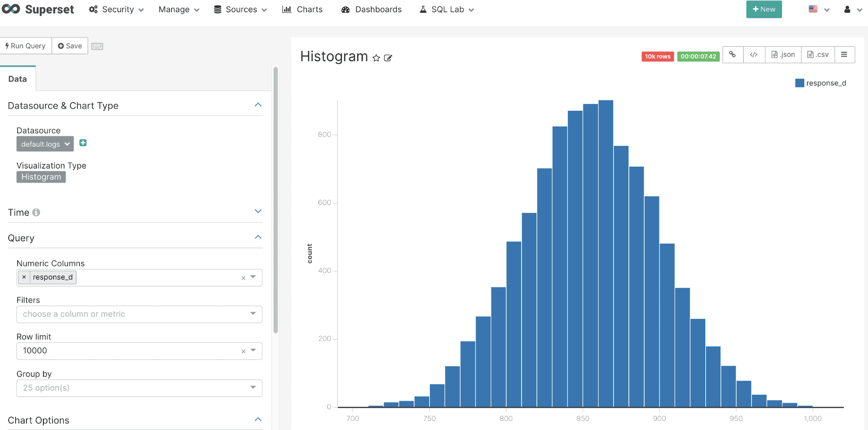The height and width of the screenshot is (430, 868).
Task: Click the "count" y-axis label
Action: point(310,254)
